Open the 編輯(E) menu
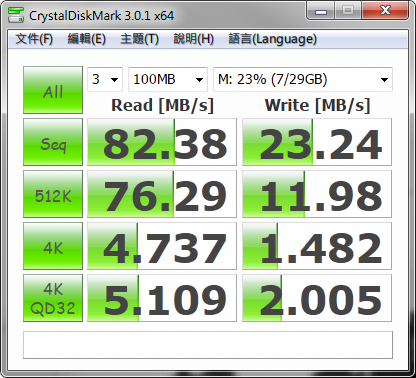Viewport: 416px width, 378px height. [x=86, y=39]
